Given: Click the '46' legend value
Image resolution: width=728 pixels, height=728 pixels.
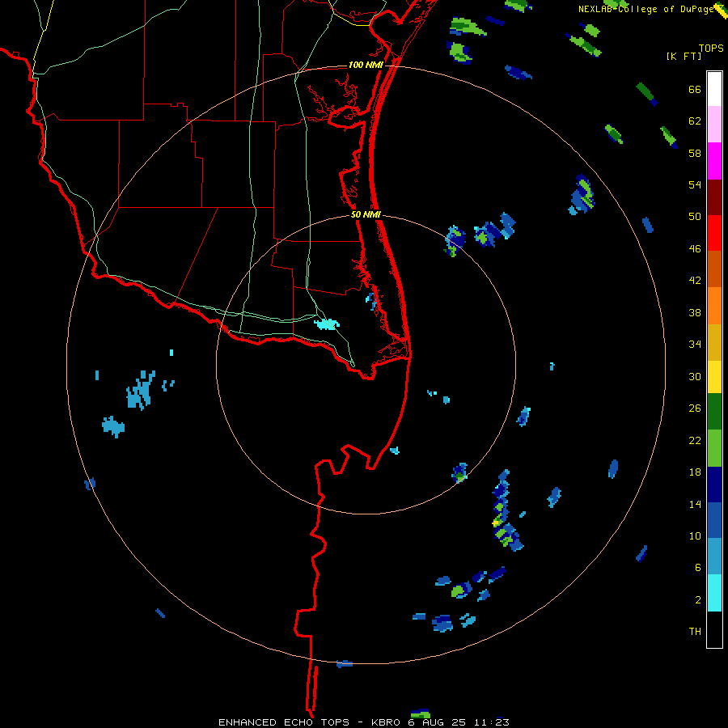Looking at the screenshot, I should point(695,249).
